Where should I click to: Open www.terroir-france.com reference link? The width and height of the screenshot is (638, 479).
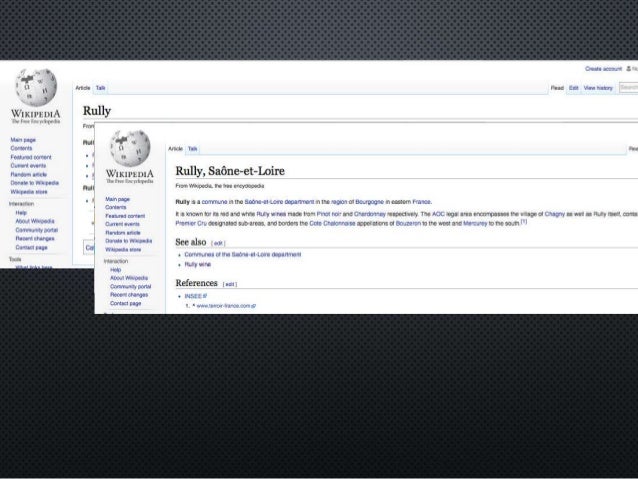pos(226,306)
